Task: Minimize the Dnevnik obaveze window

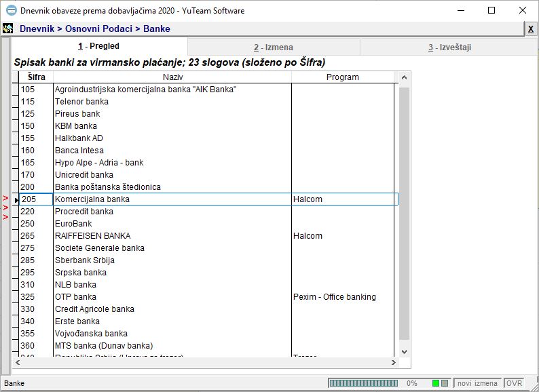Action: (461, 10)
